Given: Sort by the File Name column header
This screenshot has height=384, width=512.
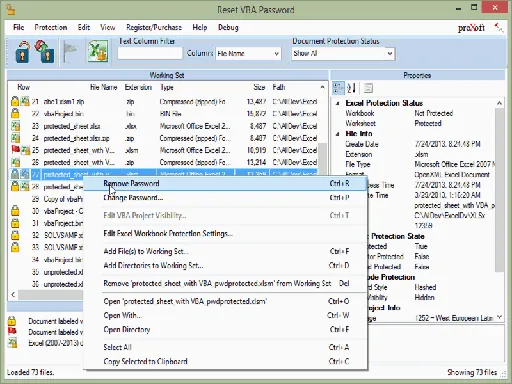Looking at the screenshot, I should [x=103, y=87].
